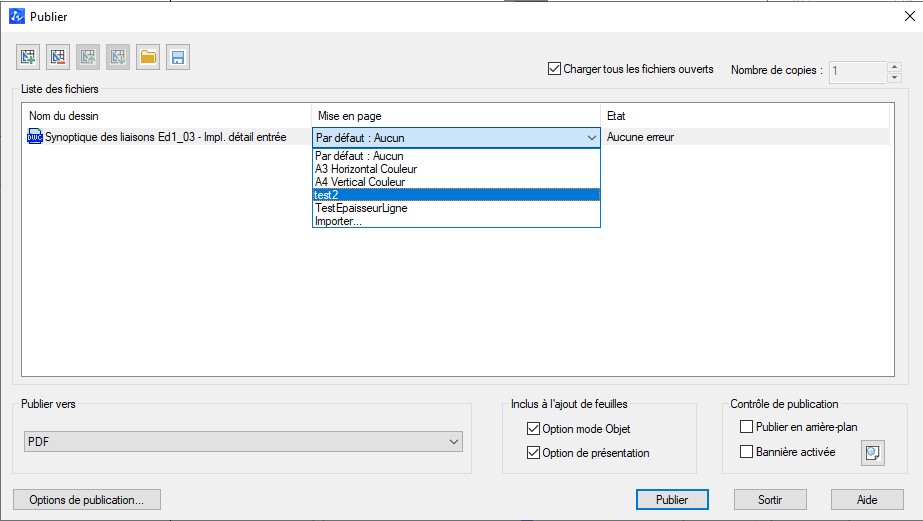Click the move sheet up icon
Image resolution: width=923 pixels, height=521 pixels.
tap(88, 57)
